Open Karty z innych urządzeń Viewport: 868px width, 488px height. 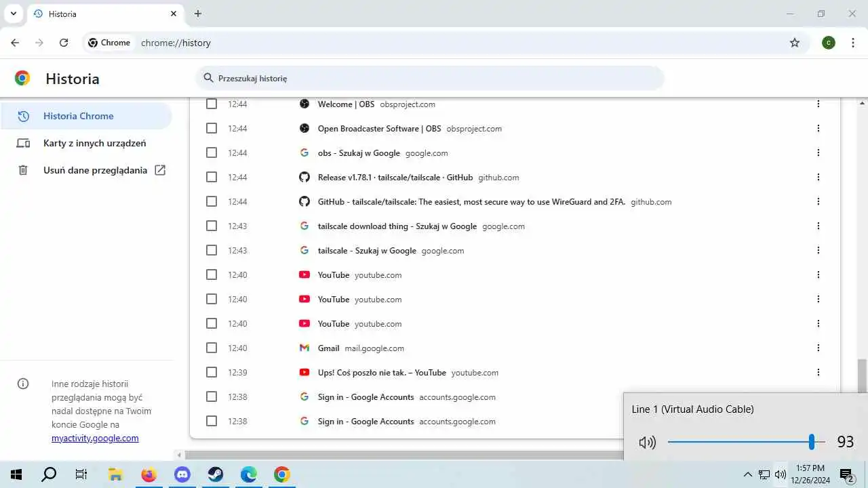tap(86, 143)
